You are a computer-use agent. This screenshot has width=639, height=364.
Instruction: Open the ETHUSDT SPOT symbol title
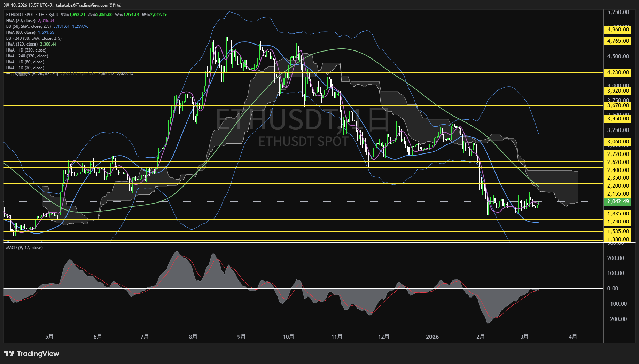click(20, 15)
